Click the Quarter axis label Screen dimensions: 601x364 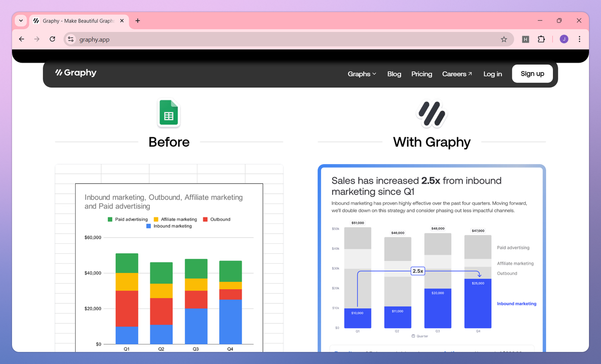coord(420,336)
